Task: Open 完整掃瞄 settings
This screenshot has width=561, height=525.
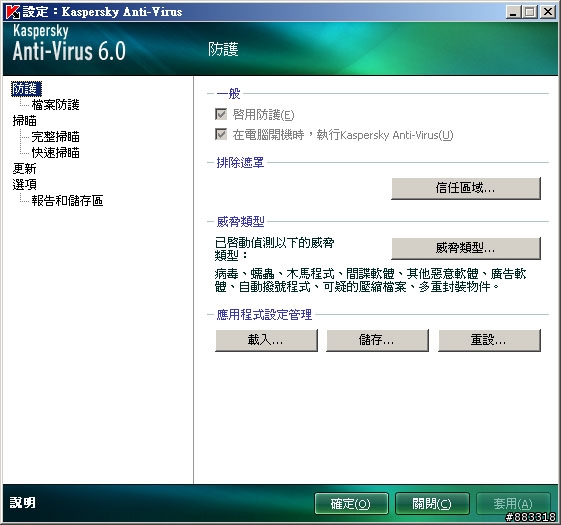Action: point(55,137)
